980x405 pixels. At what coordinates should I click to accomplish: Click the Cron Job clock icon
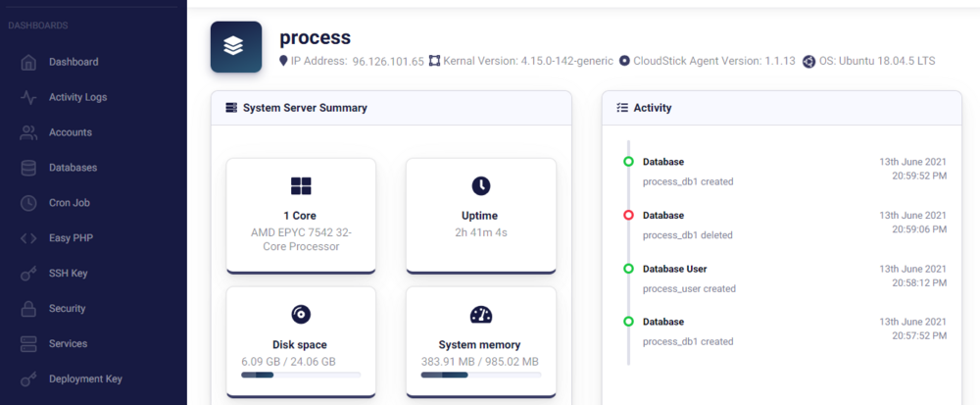29,203
